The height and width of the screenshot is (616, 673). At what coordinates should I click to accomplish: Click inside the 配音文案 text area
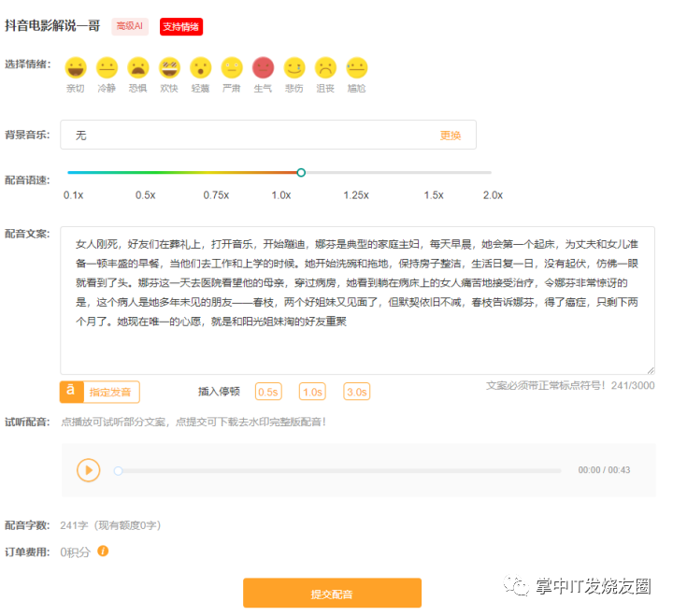click(357, 300)
